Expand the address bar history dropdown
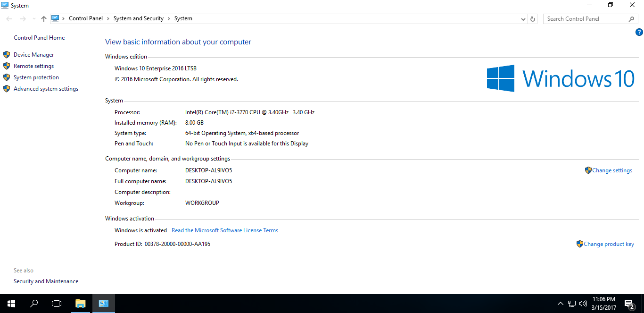644x313 pixels. pyautogui.click(x=523, y=19)
